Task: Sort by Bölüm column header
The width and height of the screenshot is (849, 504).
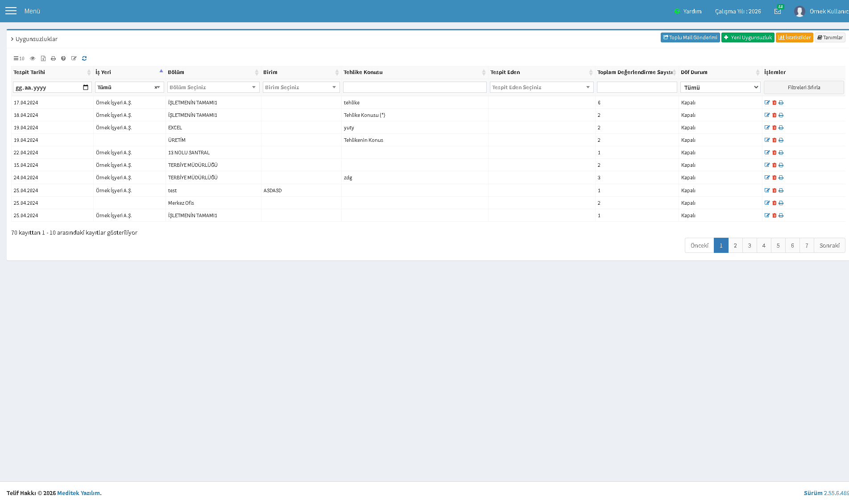Action: pos(213,72)
